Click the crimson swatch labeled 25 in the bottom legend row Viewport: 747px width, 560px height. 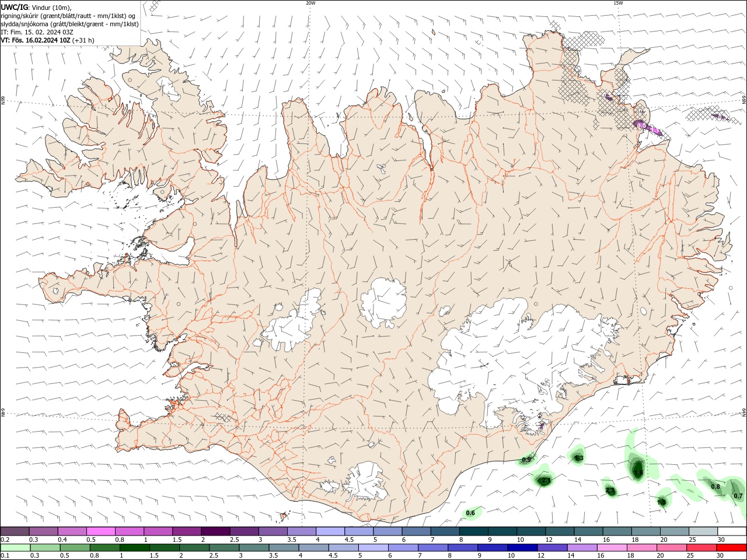point(701,548)
